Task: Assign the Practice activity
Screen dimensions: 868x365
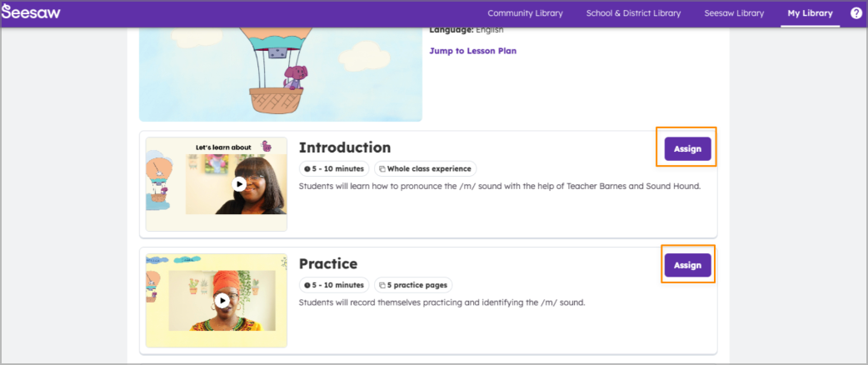Action: coord(687,265)
